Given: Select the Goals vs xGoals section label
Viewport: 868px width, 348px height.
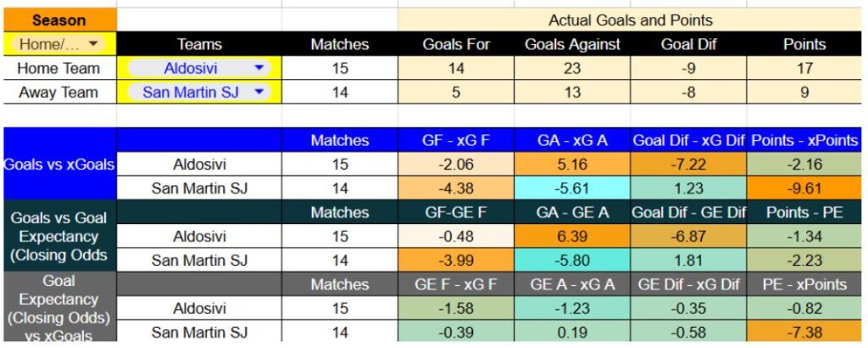Looking at the screenshot, I should (58, 165).
